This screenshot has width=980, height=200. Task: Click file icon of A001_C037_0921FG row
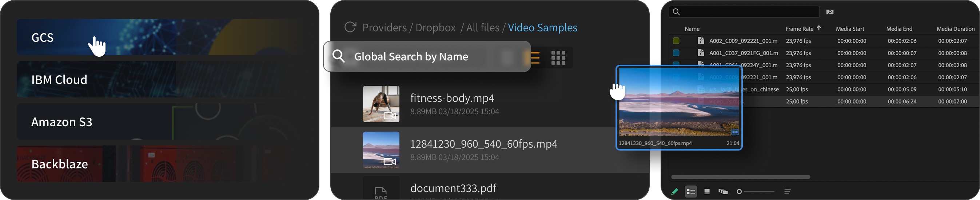[701, 52]
